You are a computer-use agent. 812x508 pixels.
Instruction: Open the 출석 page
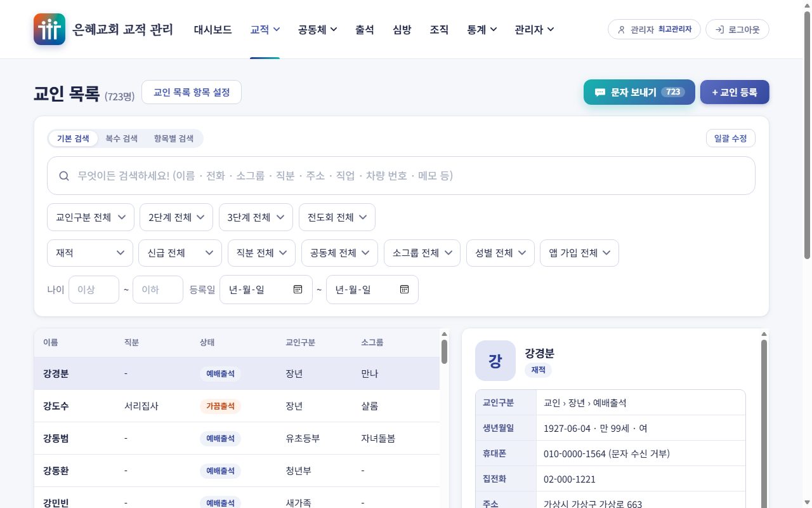[x=365, y=29]
